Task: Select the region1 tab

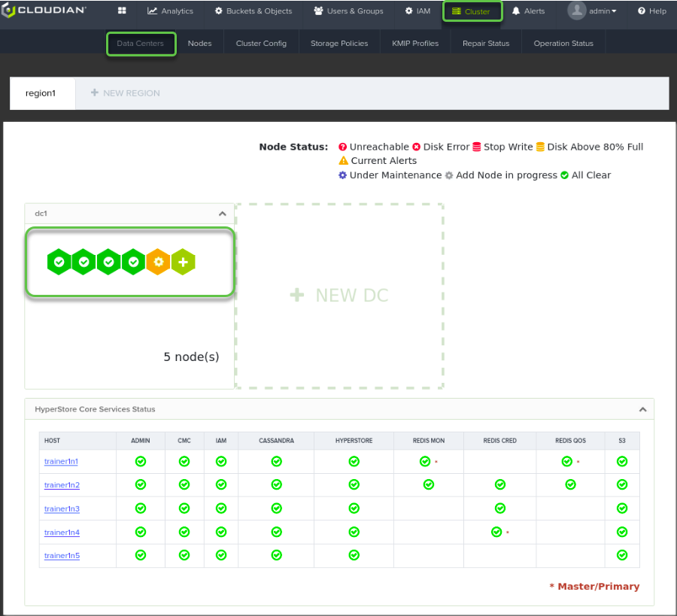Action: [x=41, y=93]
